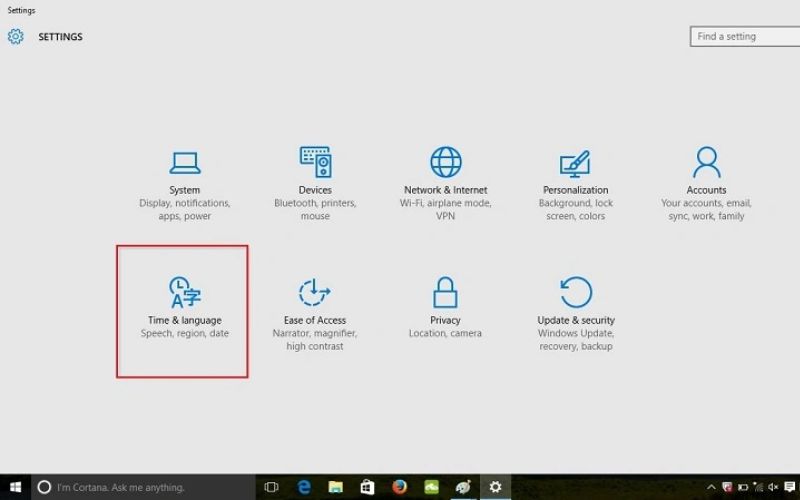Image resolution: width=800 pixels, height=500 pixels.
Task: Click the Update & security label
Action: [x=576, y=320]
